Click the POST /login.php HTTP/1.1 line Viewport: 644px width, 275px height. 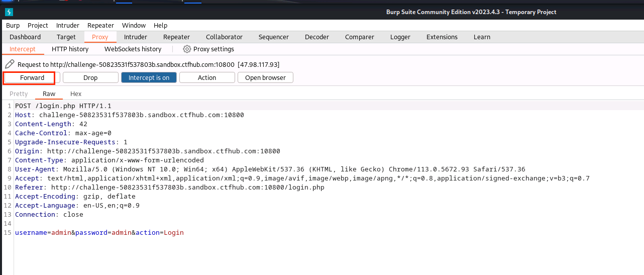tap(63, 106)
